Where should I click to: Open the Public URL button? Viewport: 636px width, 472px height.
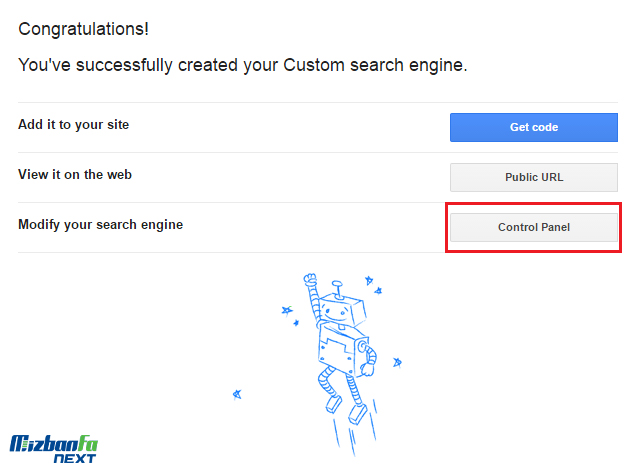click(533, 177)
